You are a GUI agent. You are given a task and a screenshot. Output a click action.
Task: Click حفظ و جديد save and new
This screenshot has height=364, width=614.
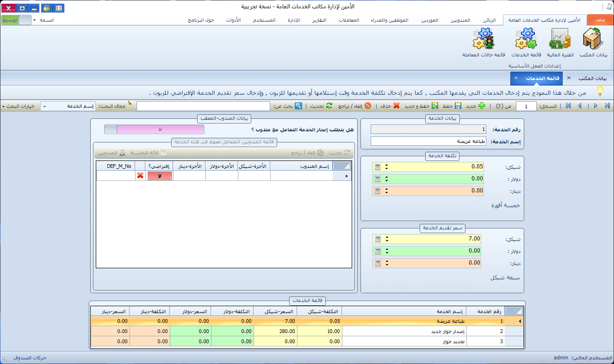point(421,106)
